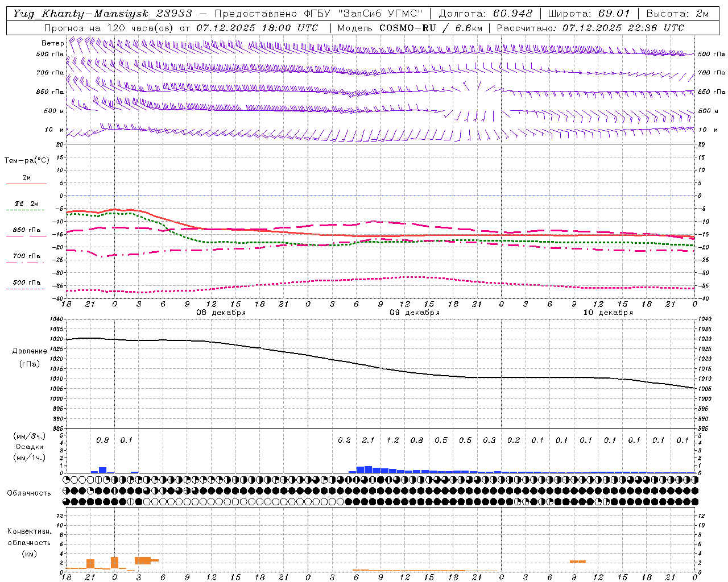Click the '1.2' precipitation amount value
The width and height of the screenshot is (728, 582).
click(x=392, y=440)
